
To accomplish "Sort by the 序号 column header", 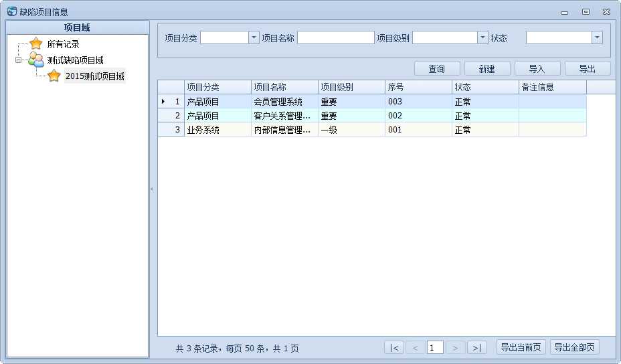I will click(419, 87).
